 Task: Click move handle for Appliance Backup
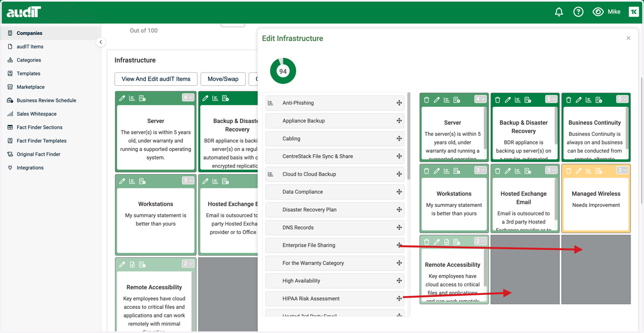pos(399,121)
